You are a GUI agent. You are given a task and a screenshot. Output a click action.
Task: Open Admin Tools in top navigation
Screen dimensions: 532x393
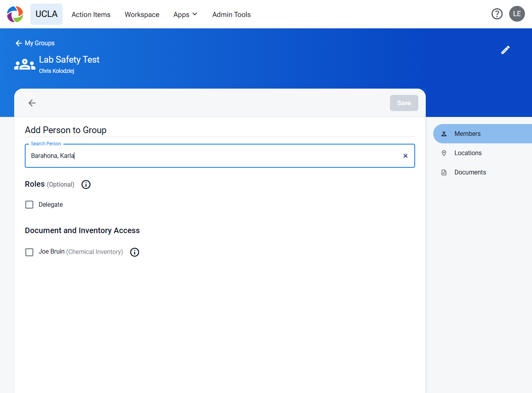click(x=231, y=15)
